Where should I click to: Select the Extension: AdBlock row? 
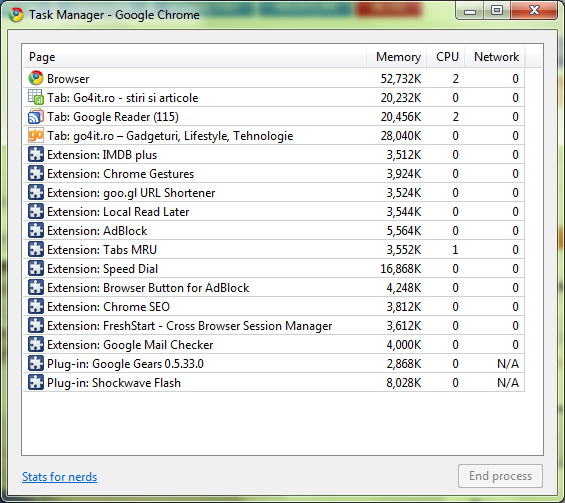(274, 231)
